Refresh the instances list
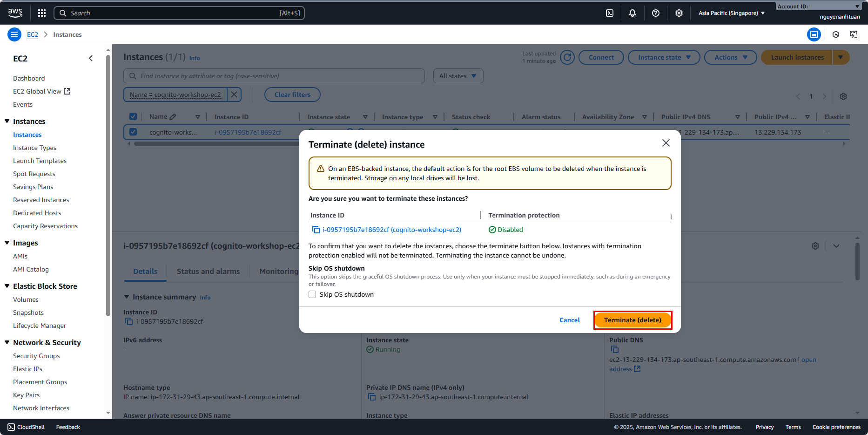868x435 pixels. coord(567,57)
